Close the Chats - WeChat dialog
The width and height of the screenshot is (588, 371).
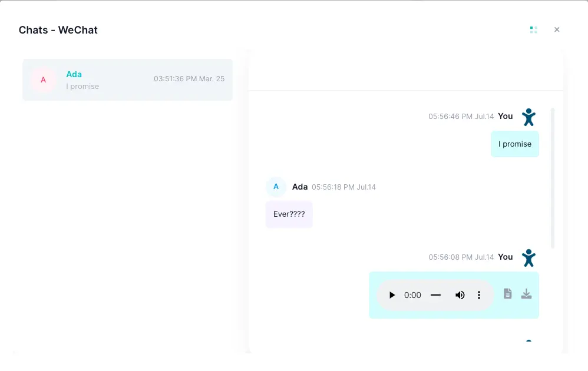point(557,29)
